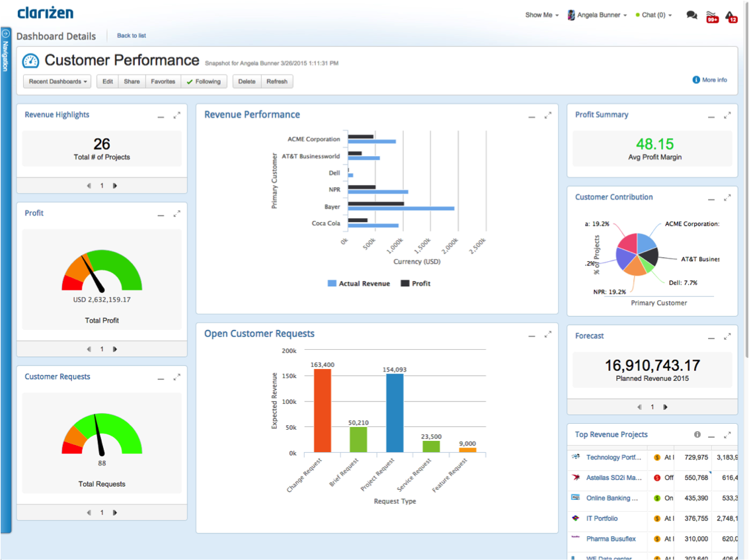The height and width of the screenshot is (560, 749).
Task: Open the chat messages bubble icon
Action: (x=691, y=14)
